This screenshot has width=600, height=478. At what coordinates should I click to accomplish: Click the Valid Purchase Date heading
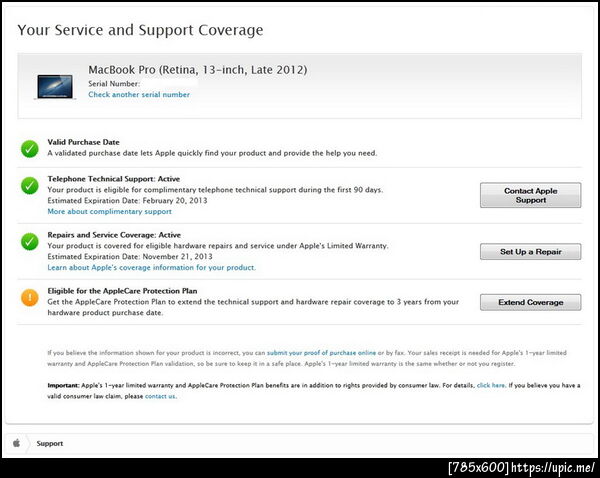click(83, 142)
